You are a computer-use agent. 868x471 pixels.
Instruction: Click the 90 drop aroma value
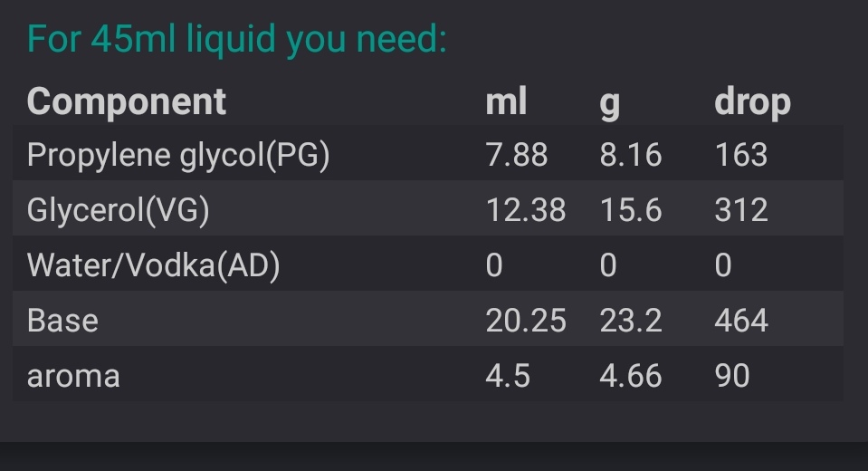(732, 376)
